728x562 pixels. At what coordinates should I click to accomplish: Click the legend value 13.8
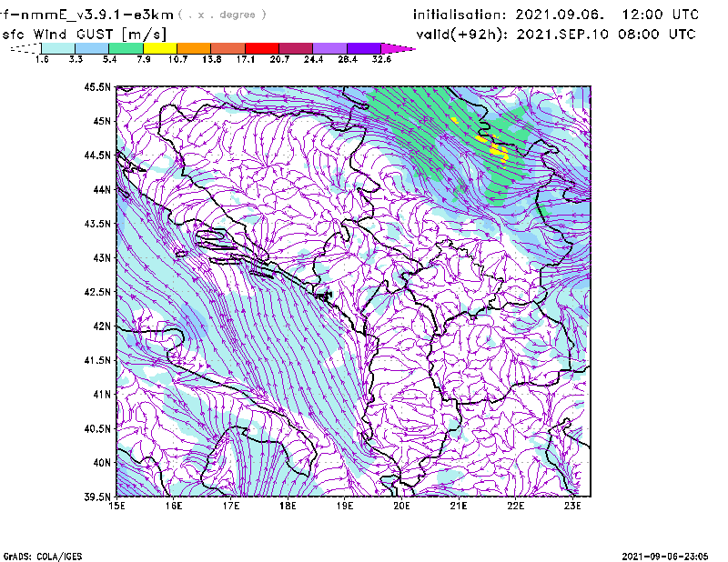click(211, 59)
